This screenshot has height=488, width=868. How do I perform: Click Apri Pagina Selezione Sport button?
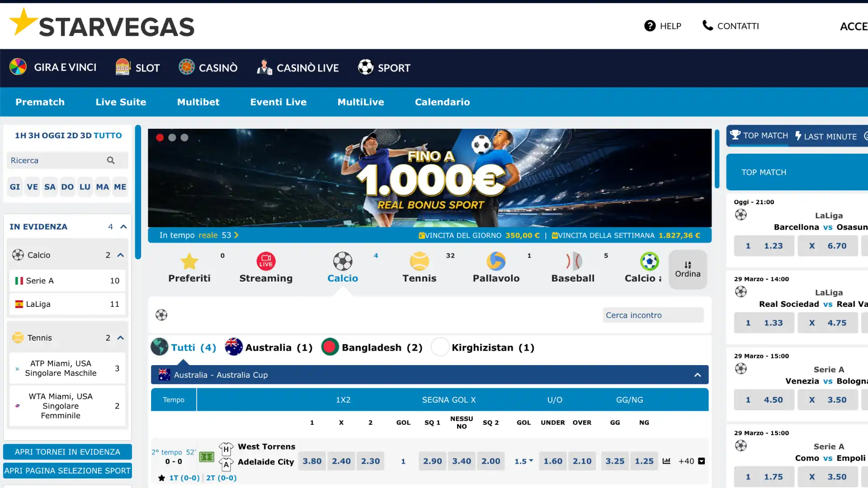tap(67, 470)
